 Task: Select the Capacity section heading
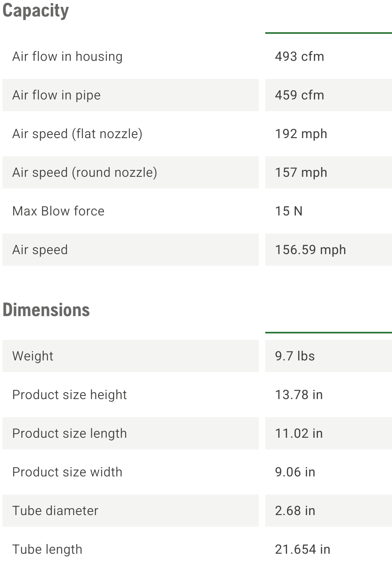point(35,10)
